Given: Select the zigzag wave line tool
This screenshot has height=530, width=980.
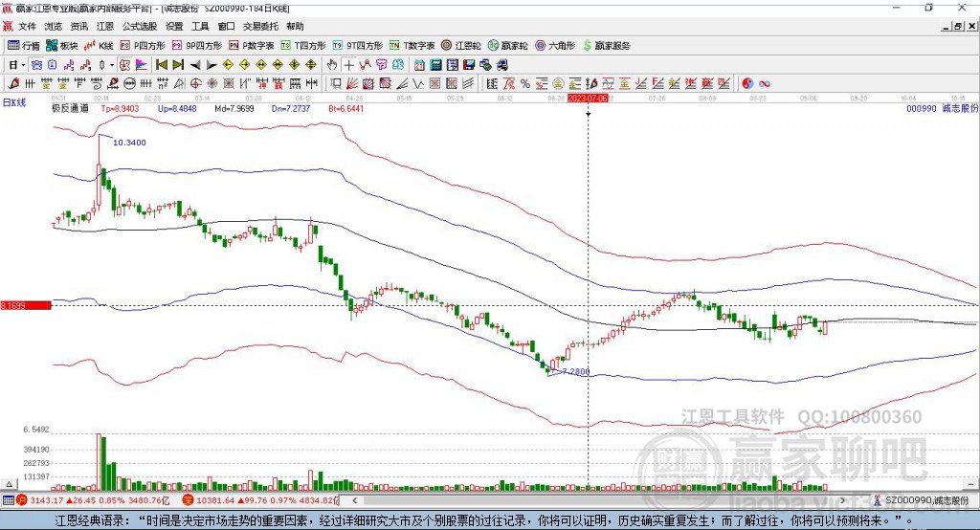Looking at the screenshot, I should tap(419, 83).
